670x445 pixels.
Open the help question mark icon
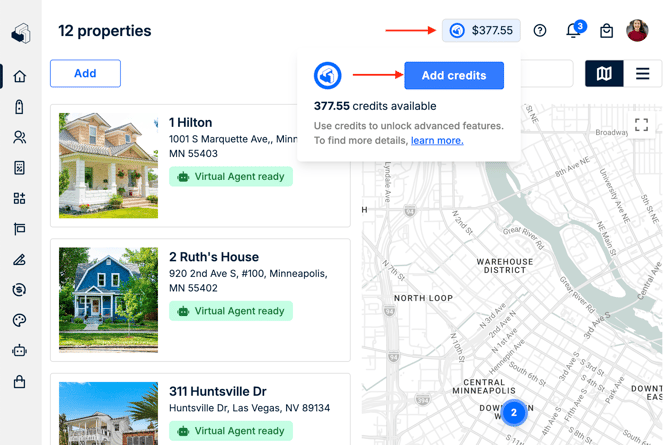point(540,31)
